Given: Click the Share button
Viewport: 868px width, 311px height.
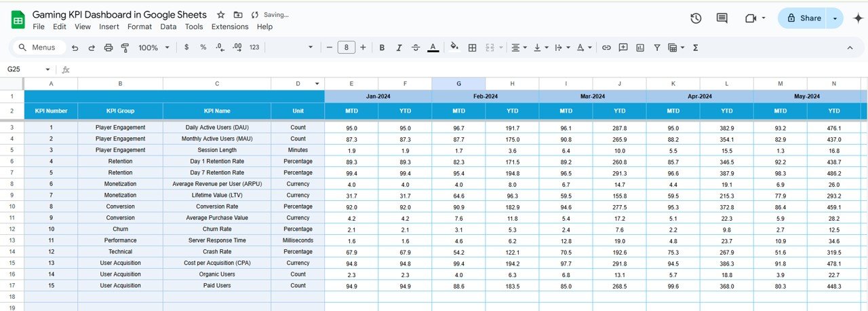Looking at the screenshot, I should click(x=803, y=18).
